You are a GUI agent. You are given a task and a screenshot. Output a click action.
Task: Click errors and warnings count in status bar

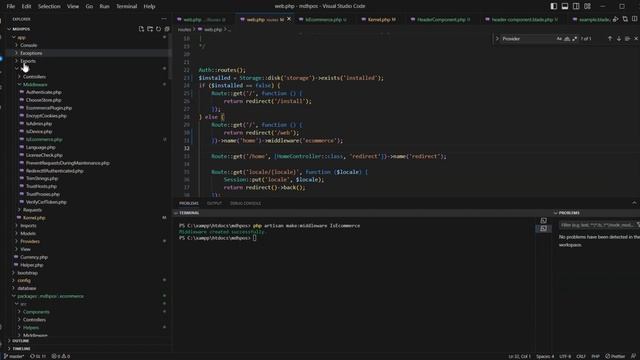[61, 356]
